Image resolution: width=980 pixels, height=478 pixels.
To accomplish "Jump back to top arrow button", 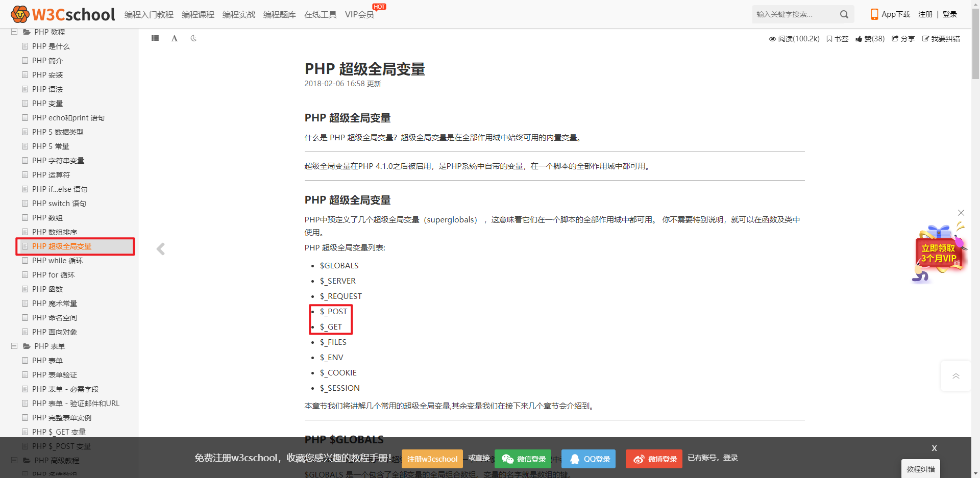I will (955, 376).
